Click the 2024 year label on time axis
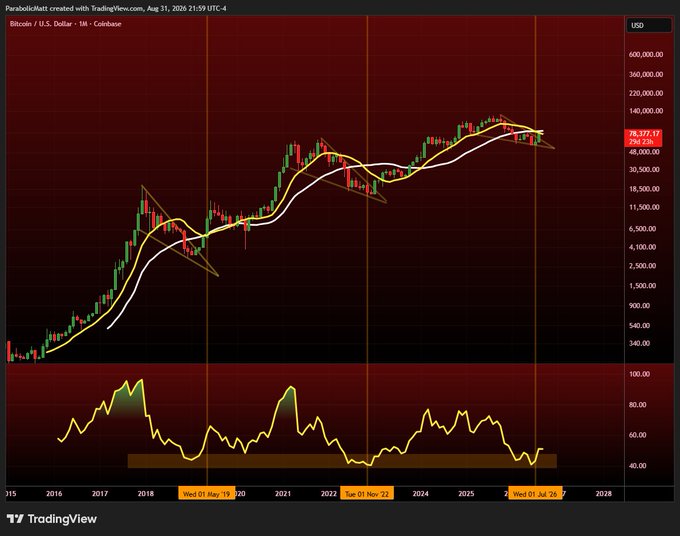The height and width of the screenshot is (536, 680). [x=420, y=494]
